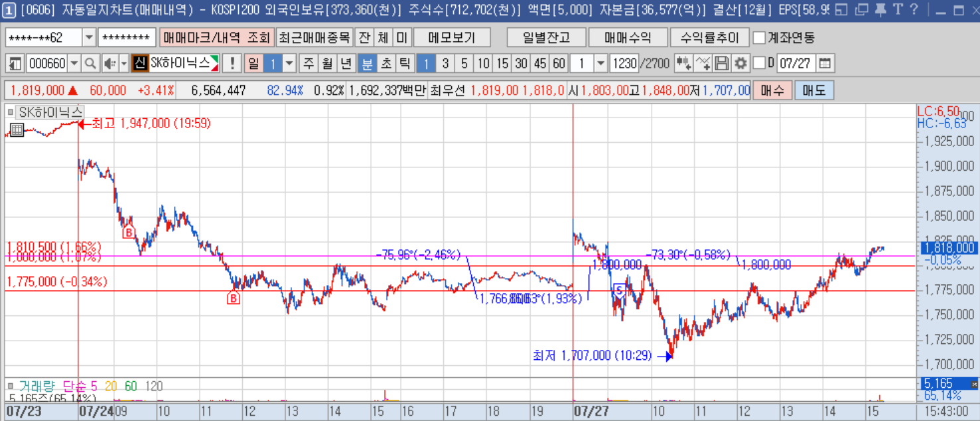Open account number dropdown

click(89, 38)
